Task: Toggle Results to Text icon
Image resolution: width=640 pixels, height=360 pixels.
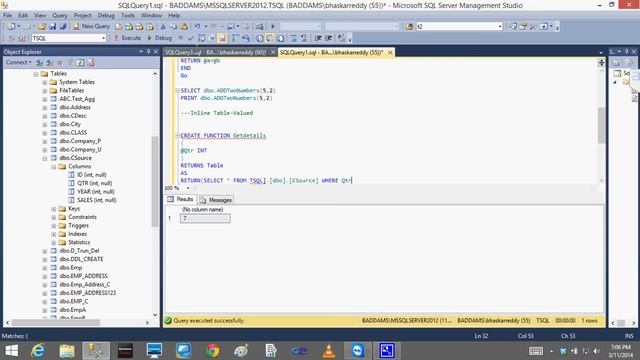Action: pyautogui.click(x=260, y=38)
